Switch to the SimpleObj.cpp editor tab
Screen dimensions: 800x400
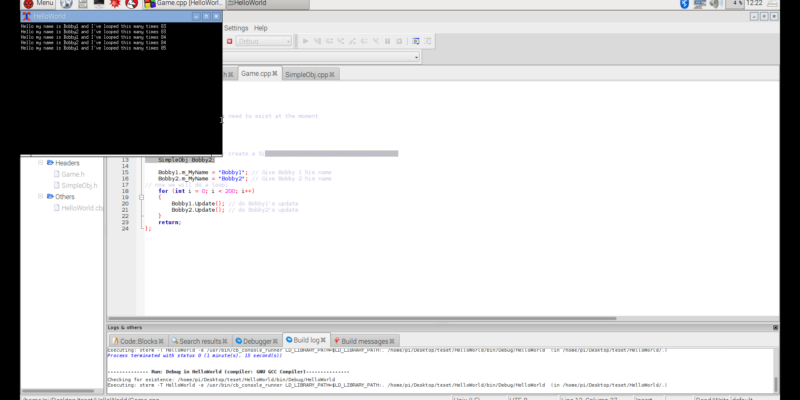309,74
